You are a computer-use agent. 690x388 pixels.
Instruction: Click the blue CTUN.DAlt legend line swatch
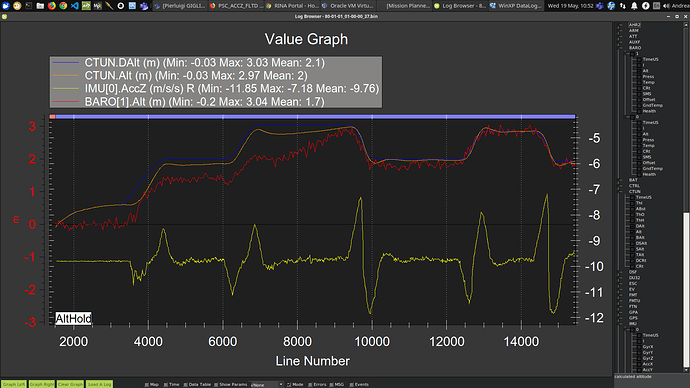coord(66,63)
